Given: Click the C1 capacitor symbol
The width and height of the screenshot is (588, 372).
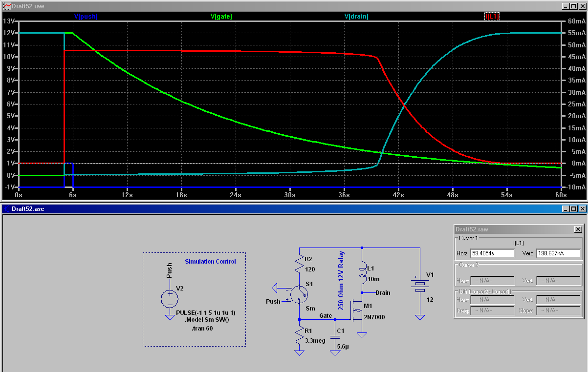Looking at the screenshot, I should 335,337.
